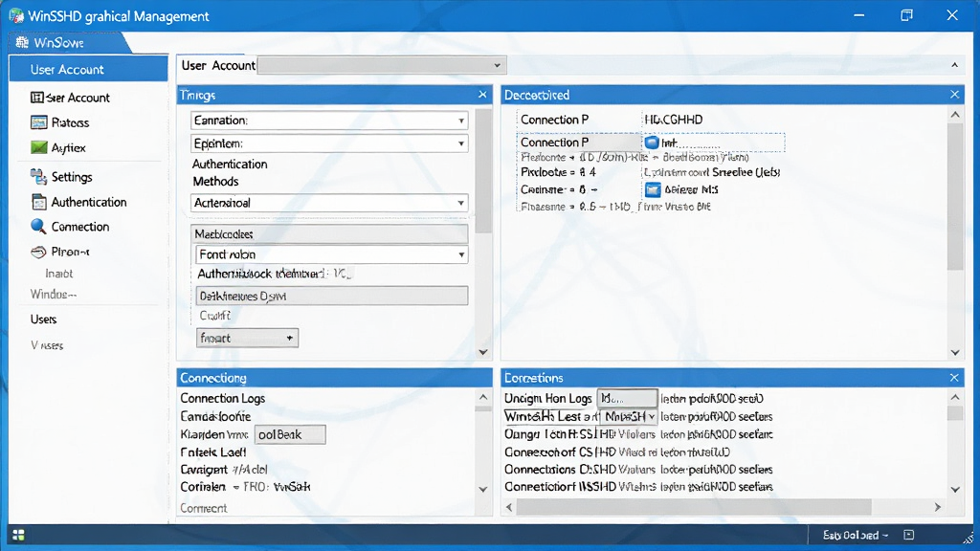Select the highlighted User Account header item
The image size is (980, 551).
pos(88,69)
